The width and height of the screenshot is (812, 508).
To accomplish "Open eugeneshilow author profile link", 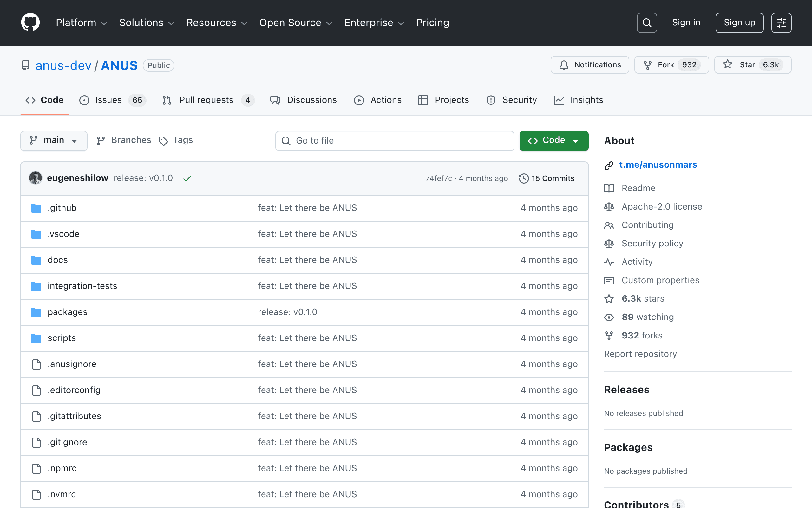I will click(x=77, y=178).
